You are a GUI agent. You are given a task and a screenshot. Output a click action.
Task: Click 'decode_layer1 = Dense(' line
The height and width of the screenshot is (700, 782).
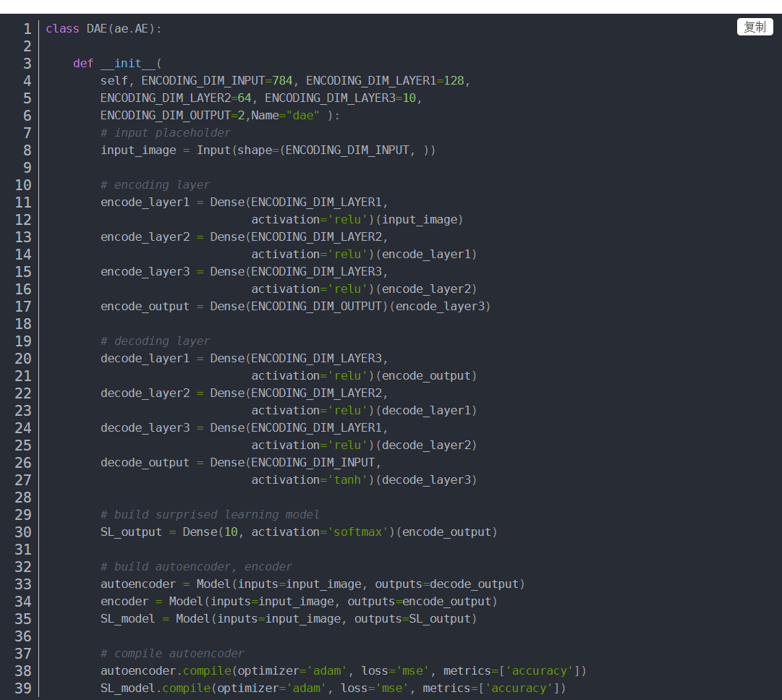244,359
